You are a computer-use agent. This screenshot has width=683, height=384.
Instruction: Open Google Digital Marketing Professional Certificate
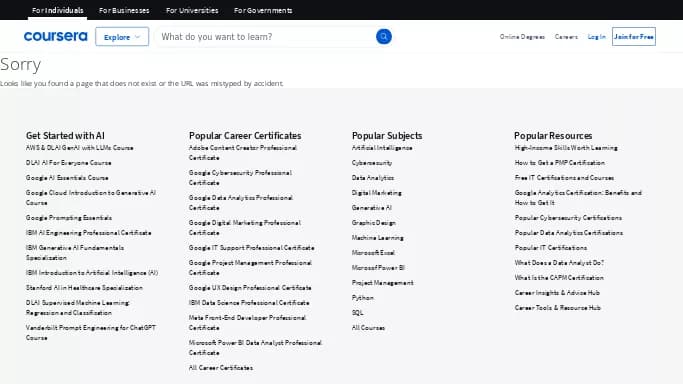click(x=245, y=228)
